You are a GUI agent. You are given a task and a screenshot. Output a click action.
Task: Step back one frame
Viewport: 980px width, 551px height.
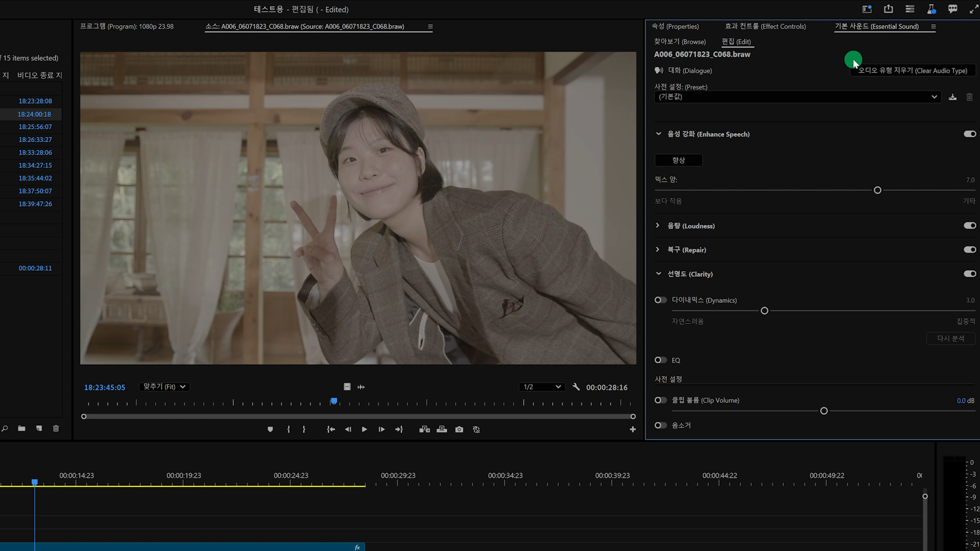click(x=348, y=430)
